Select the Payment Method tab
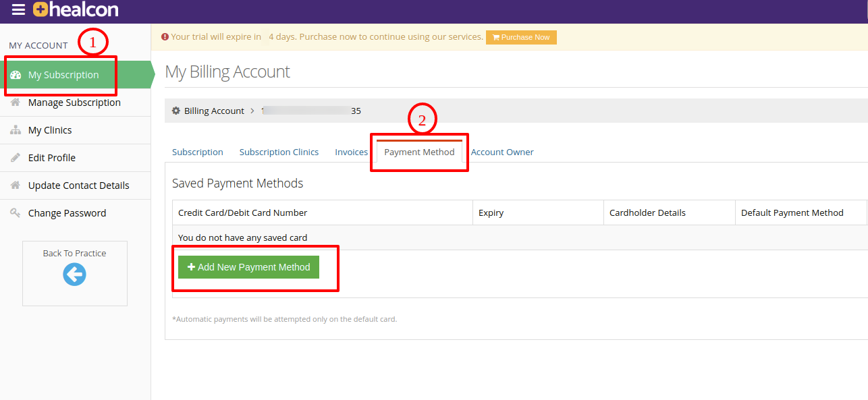The height and width of the screenshot is (400, 868). pyautogui.click(x=419, y=152)
